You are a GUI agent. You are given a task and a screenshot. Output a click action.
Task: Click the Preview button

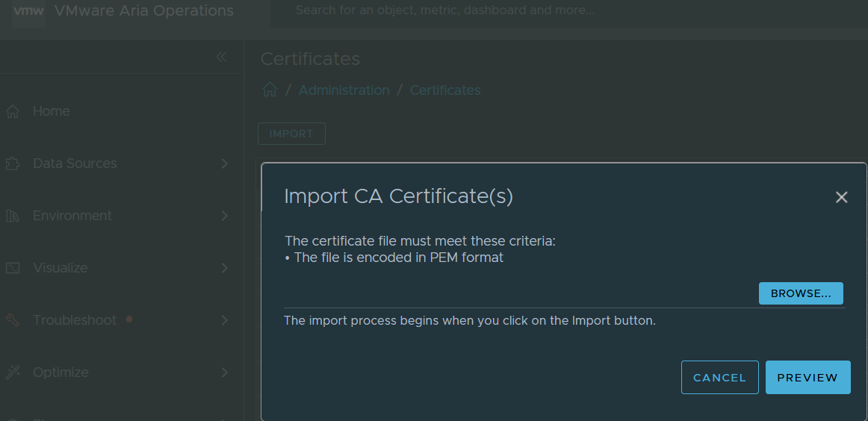(x=807, y=378)
